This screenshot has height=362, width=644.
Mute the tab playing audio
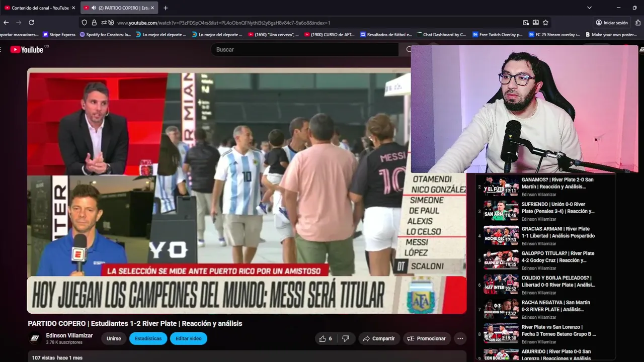(x=94, y=8)
